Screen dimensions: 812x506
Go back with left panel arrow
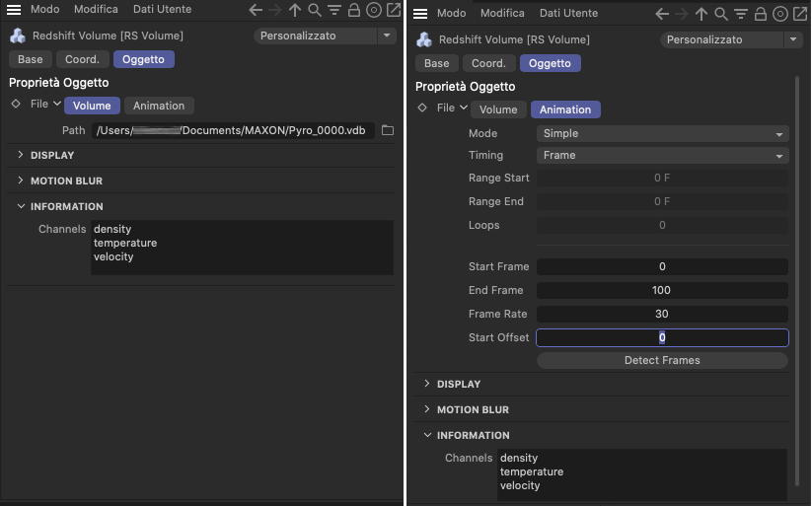coord(256,10)
